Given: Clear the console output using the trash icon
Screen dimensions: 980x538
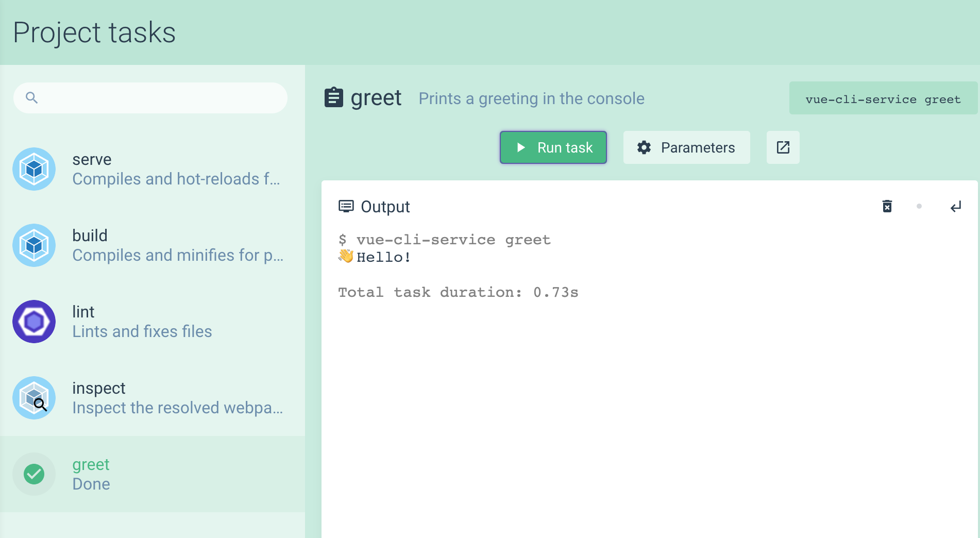Looking at the screenshot, I should pos(887,206).
